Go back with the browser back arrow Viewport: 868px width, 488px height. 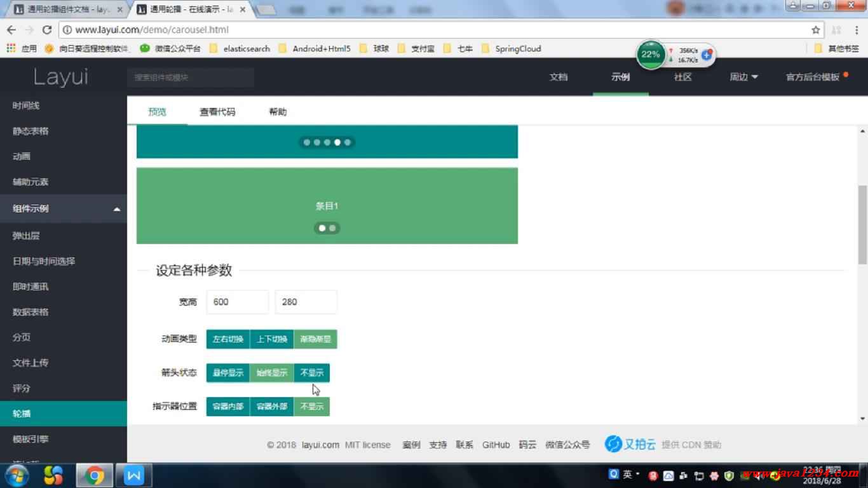[11, 30]
